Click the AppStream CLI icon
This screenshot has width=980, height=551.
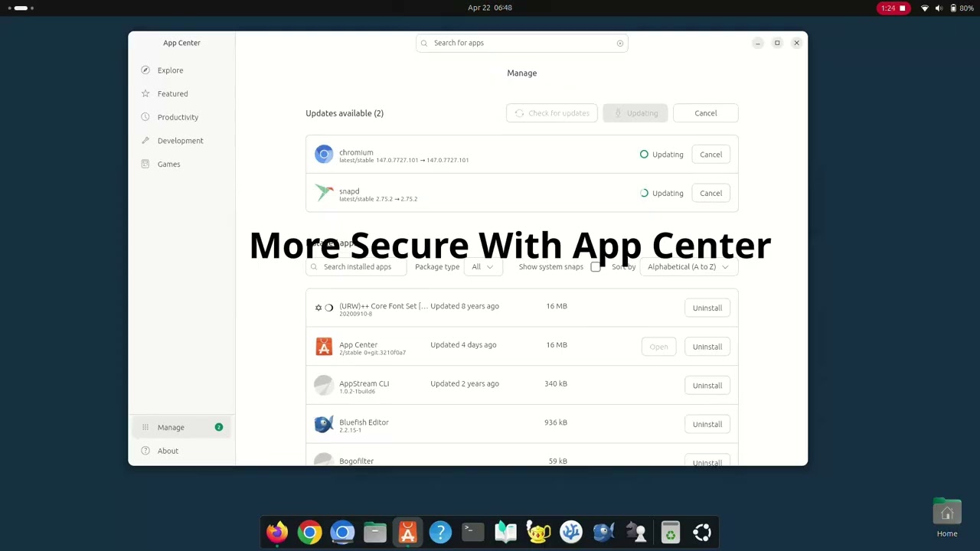point(324,385)
